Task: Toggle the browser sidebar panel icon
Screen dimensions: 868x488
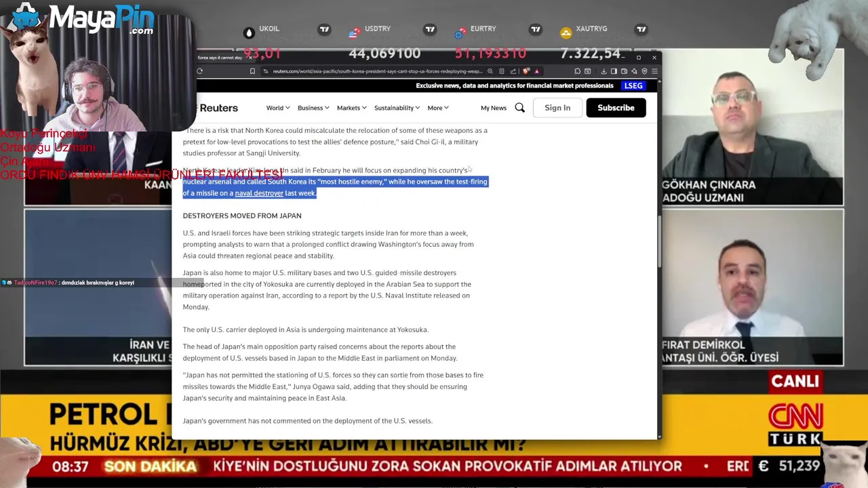Action: point(614,71)
